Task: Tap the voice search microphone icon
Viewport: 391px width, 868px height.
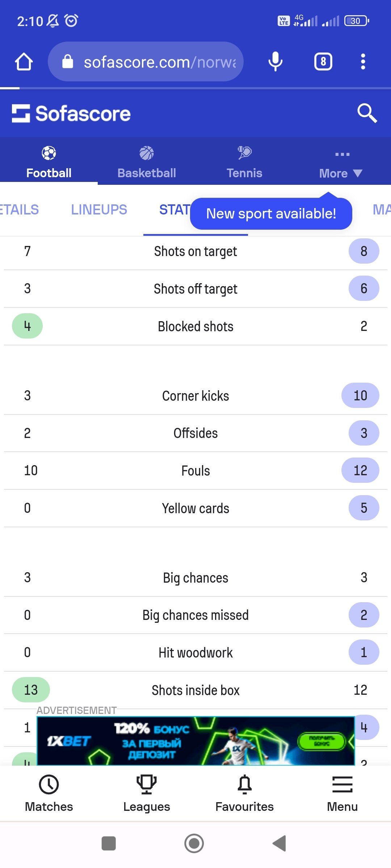Action: (275, 61)
